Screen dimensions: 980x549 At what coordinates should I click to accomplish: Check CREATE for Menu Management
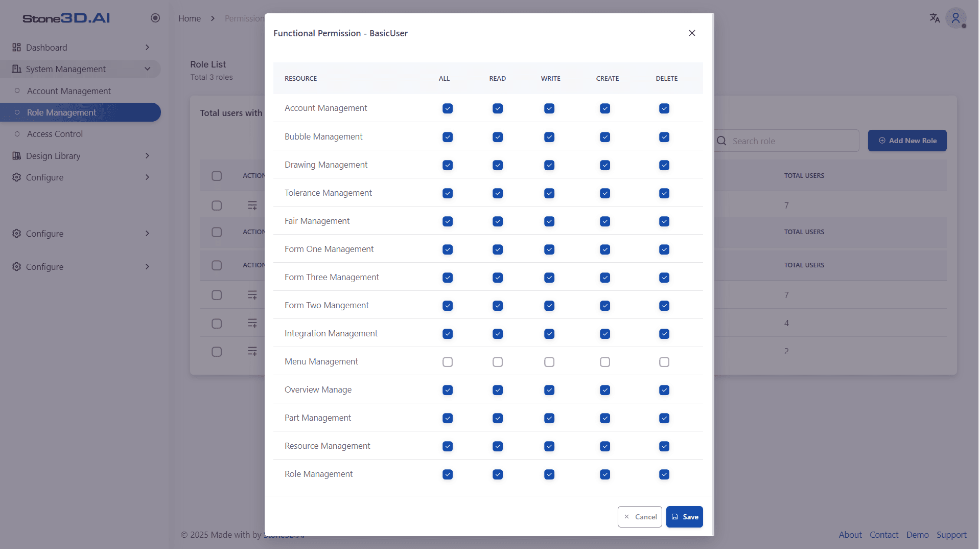coord(605,362)
